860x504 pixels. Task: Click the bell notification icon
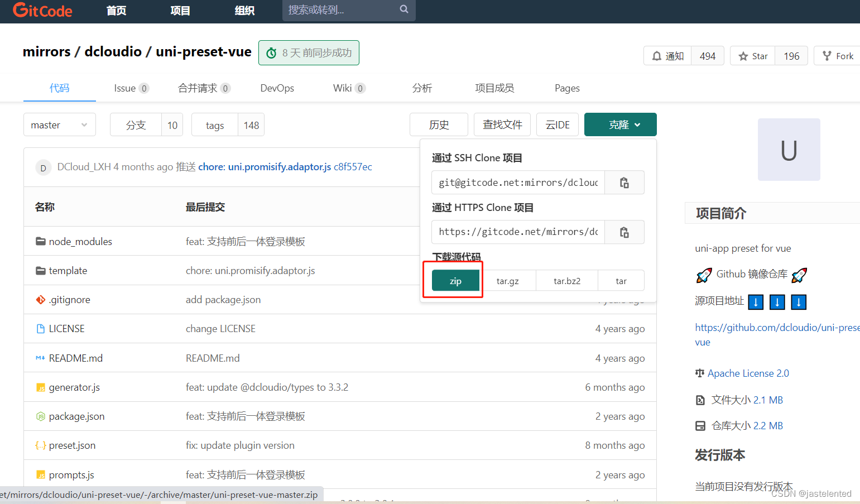(657, 56)
